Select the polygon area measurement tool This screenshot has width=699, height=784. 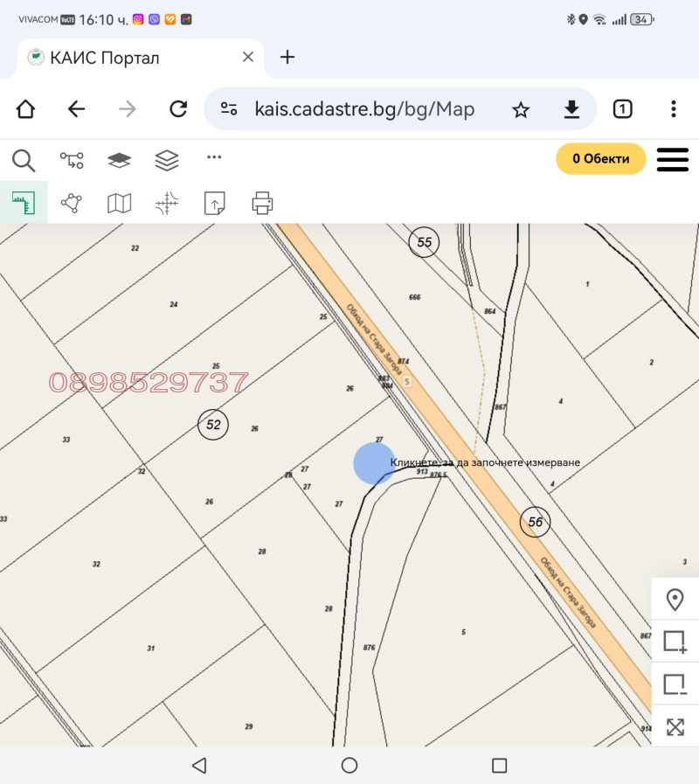pos(71,203)
